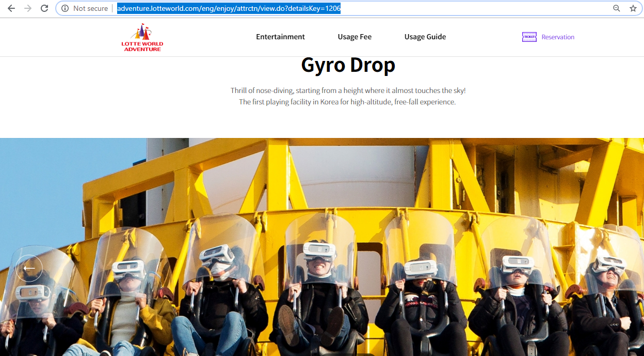This screenshot has height=356, width=644.
Task: Show previous image with left arrow button
Action: click(x=29, y=268)
